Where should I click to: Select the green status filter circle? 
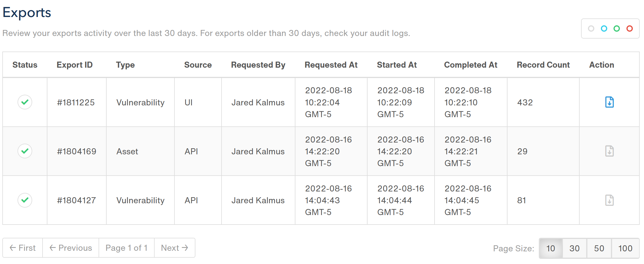tap(617, 29)
